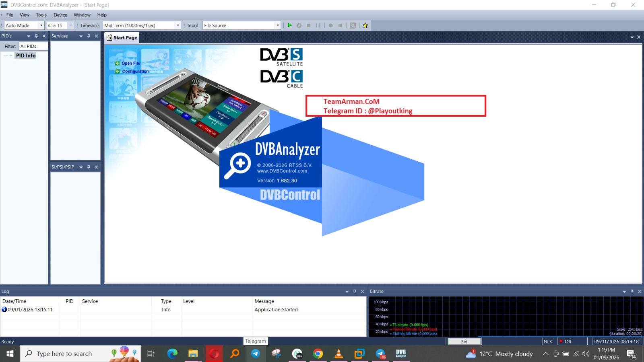The image size is (644, 362).
Task: Click the DVB-S Satellite logo
Action: point(281,57)
